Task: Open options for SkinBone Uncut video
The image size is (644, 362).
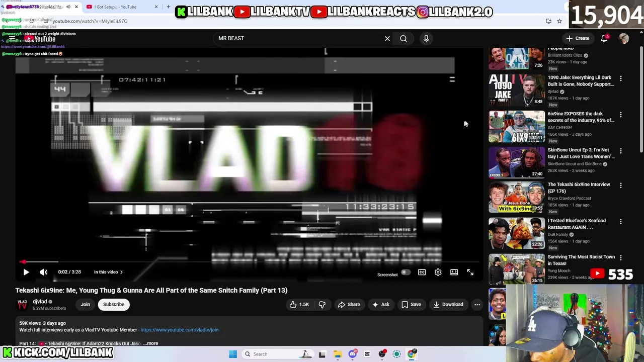Action: 620,151
